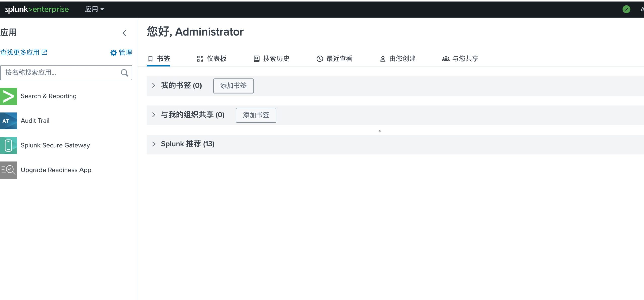Image resolution: width=644 pixels, height=300 pixels.
Task: Collapse the 应用 sidebar with the chevron
Action: coord(124,33)
